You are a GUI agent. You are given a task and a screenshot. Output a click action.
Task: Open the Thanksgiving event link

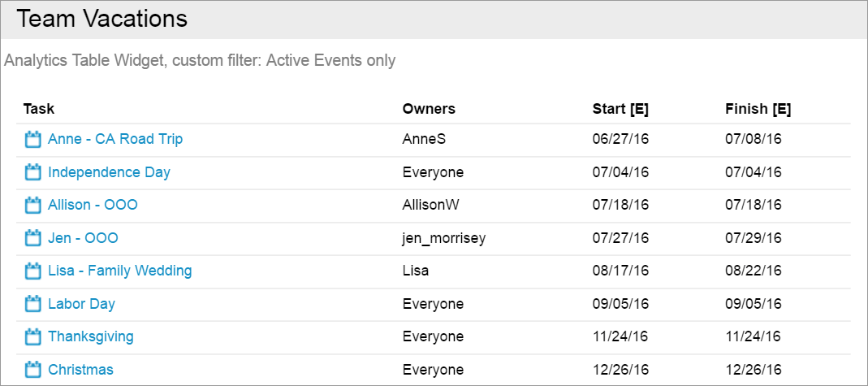pos(91,336)
